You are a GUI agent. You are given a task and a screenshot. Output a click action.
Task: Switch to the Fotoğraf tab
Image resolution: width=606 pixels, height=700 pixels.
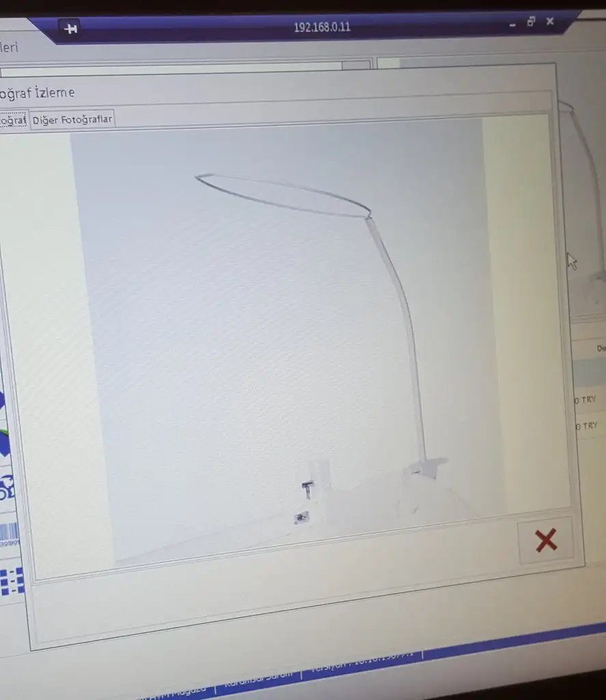[14, 120]
